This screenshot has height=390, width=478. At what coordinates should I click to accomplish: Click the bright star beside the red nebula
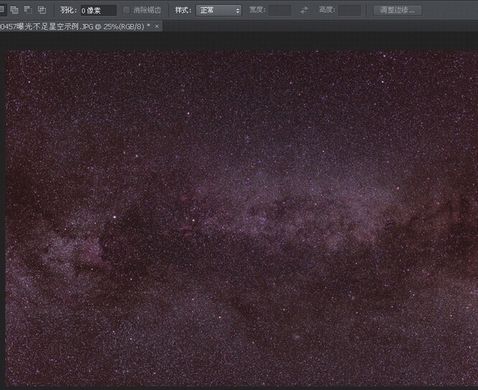click(x=193, y=220)
